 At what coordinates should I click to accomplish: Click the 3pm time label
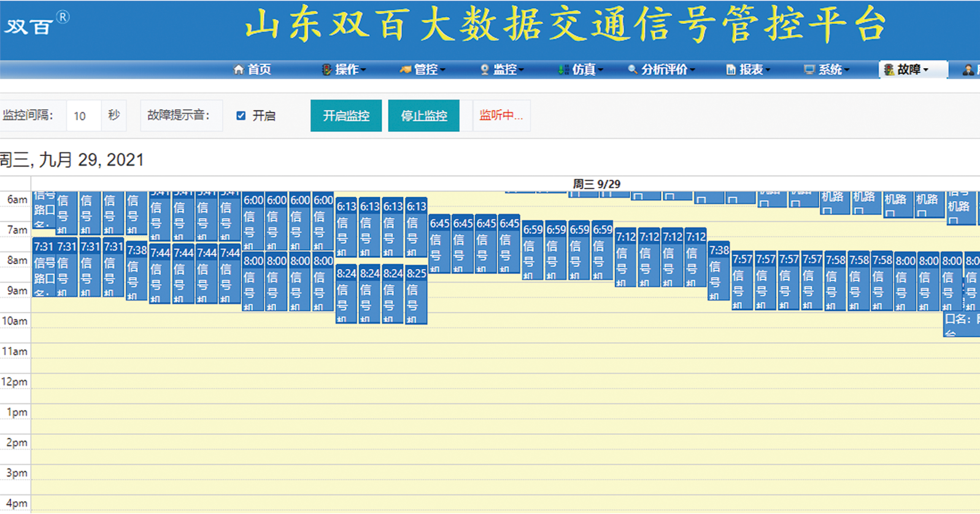(17, 473)
